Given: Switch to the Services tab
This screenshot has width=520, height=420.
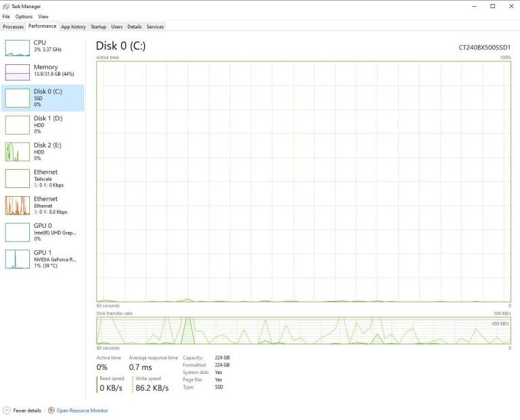Looking at the screenshot, I should coord(155,27).
